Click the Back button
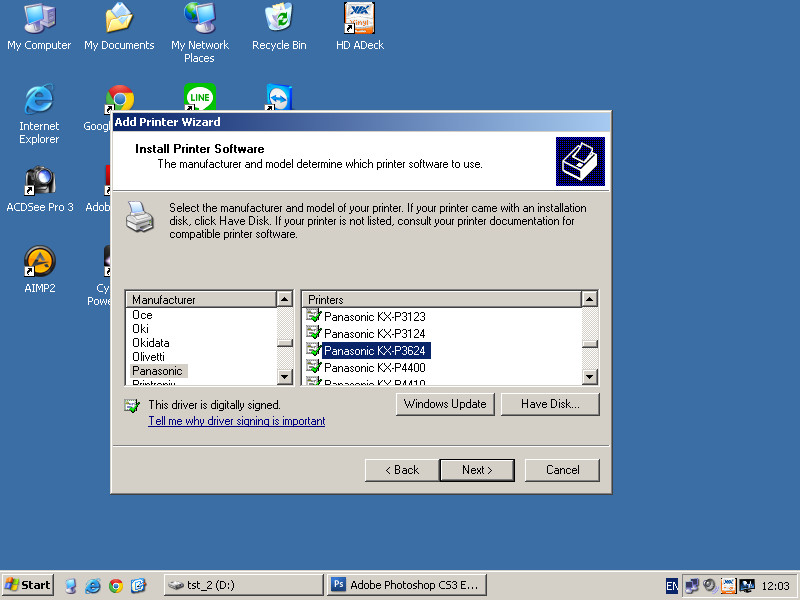The image size is (800, 600). pos(402,470)
